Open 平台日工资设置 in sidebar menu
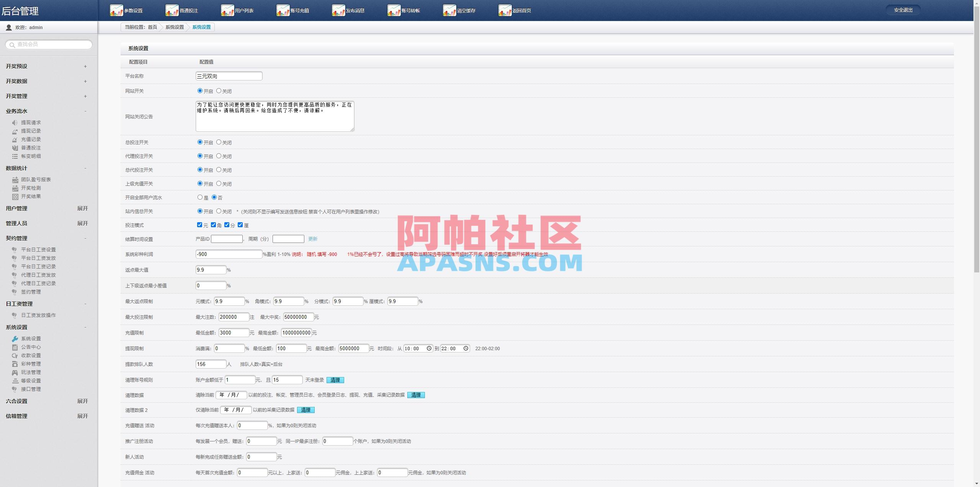Screen dimensions: 980x487 click(x=38, y=250)
